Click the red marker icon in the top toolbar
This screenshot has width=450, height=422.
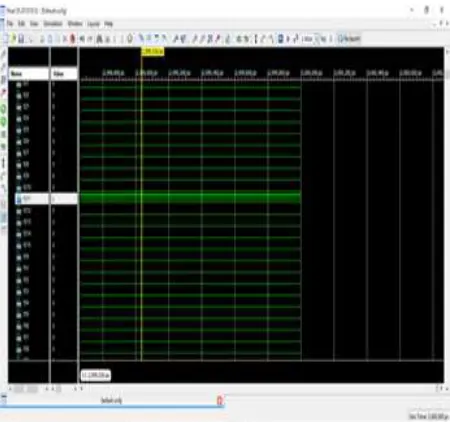coord(72,39)
